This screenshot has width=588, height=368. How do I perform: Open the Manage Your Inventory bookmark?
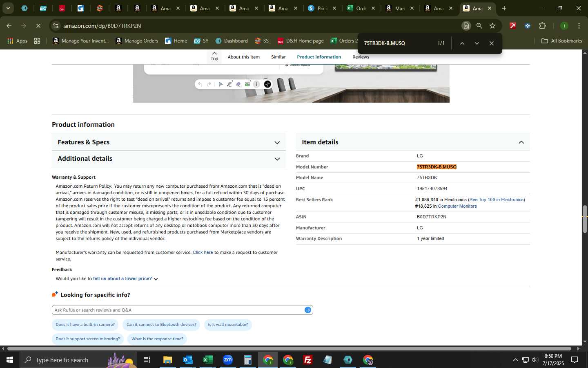click(81, 41)
